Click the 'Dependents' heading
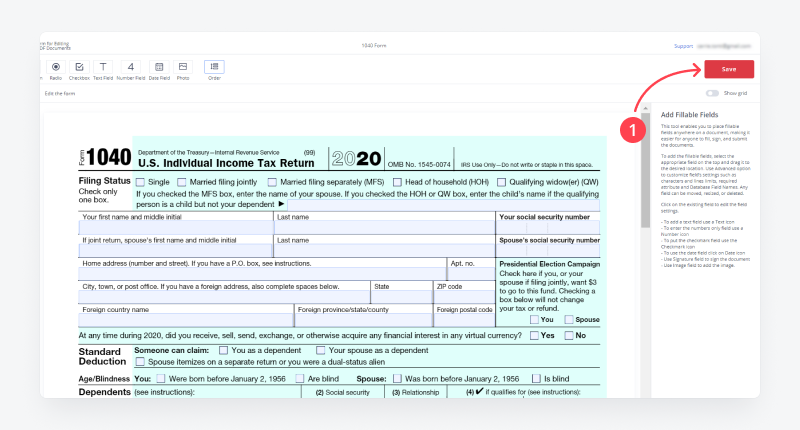This screenshot has width=800, height=430. tap(105, 392)
